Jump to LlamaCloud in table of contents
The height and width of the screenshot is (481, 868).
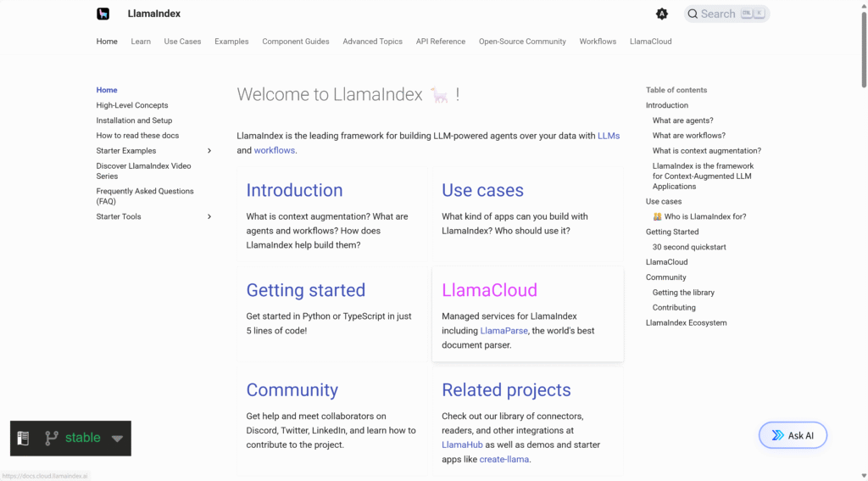[666, 262]
